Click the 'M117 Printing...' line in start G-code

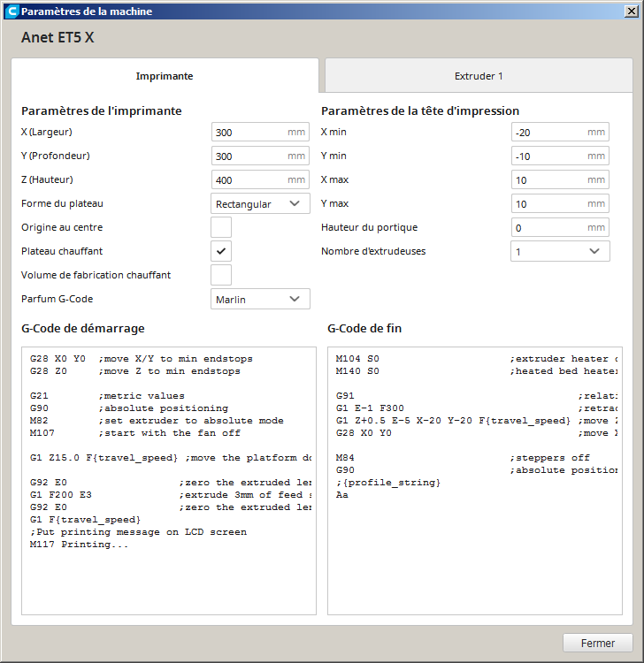(x=79, y=545)
